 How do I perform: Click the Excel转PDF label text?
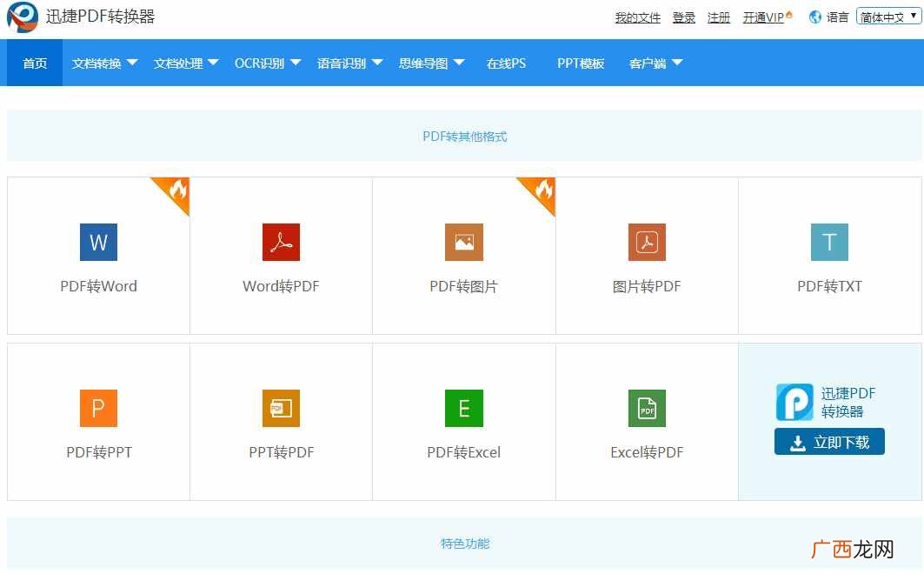[x=647, y=452]
